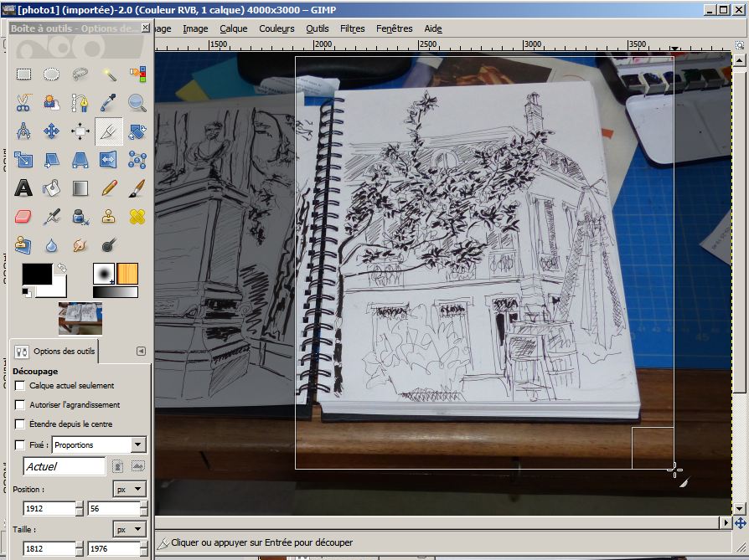Select the Select by Color tool
749x560 pixels.
(137, 74)
